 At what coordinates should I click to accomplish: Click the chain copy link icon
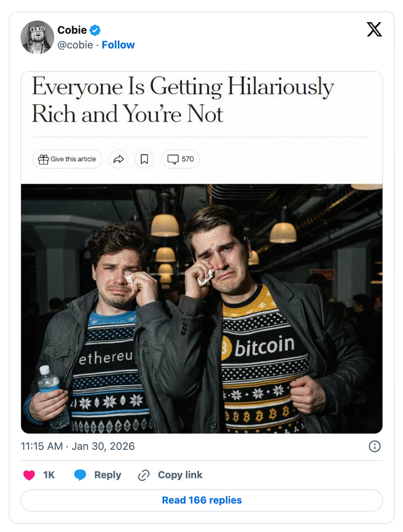[x=144, y=475]
